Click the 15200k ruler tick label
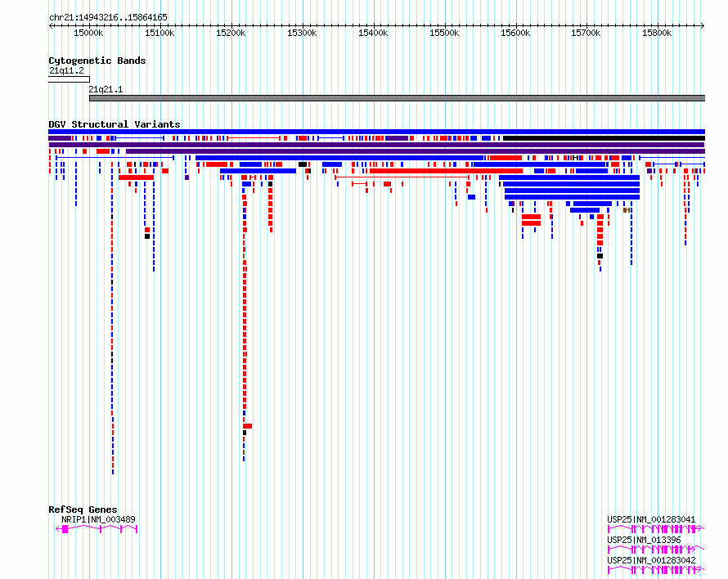 pos(231,33)
